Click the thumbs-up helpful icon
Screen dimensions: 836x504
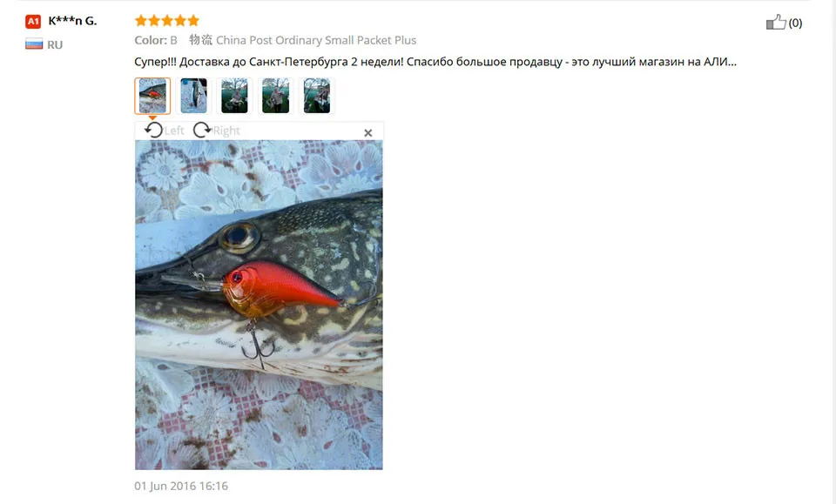click(x=776, y=23)
